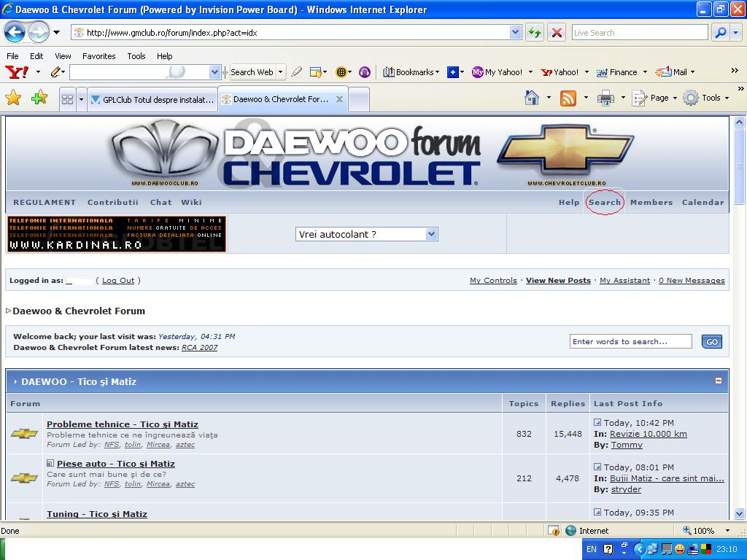The height and width of the screenshot is (560, 747).
Task: Expand the address bar history dropdown
Action: click(x=516, y=32)
